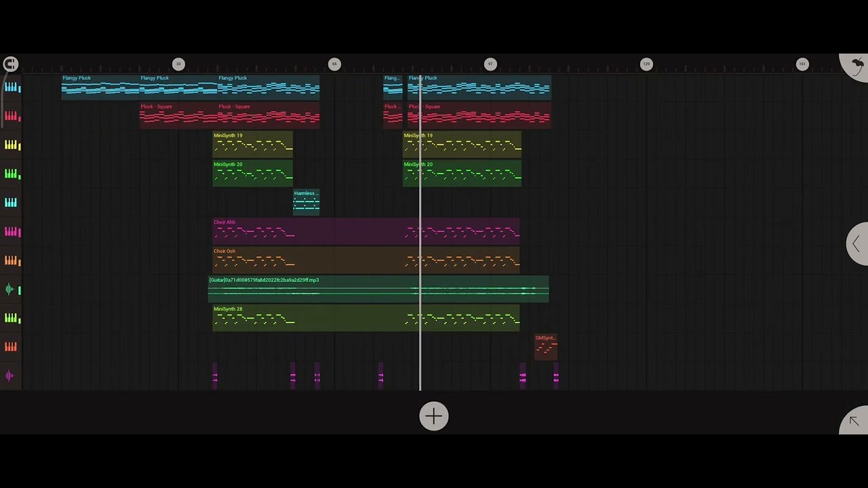Select the orange-red GMSynth track keyboard icon
This screenshot has width=868, height=488.
click(11, 347)
